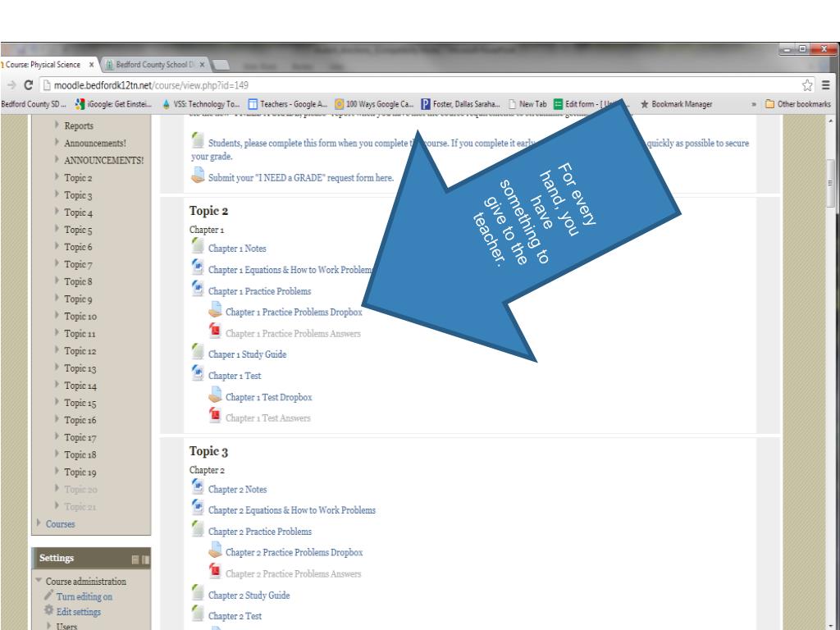Expand Topic 14 in the navigation tree
Image resolution: width=840 pixels, height=630 pixels.
coord(57,385)
